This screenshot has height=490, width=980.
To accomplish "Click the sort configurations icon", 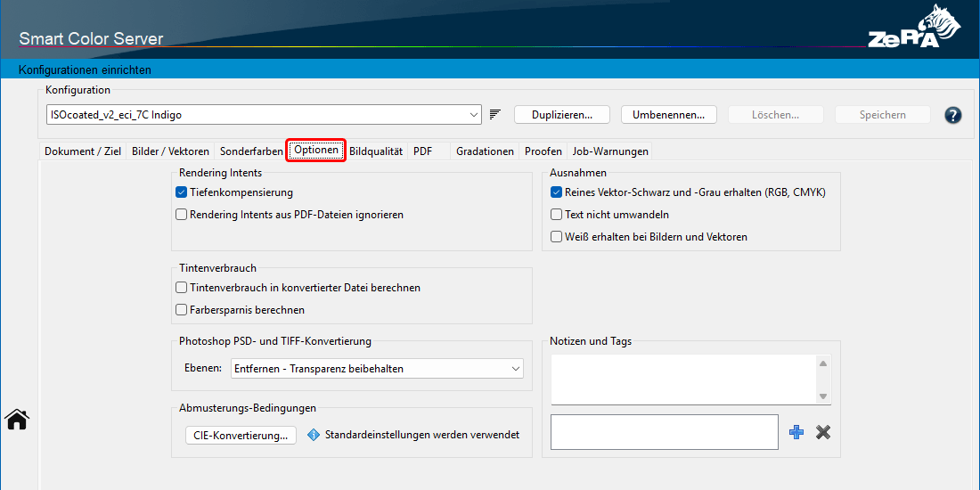I will pyautogui.click(x=495, y=114).
